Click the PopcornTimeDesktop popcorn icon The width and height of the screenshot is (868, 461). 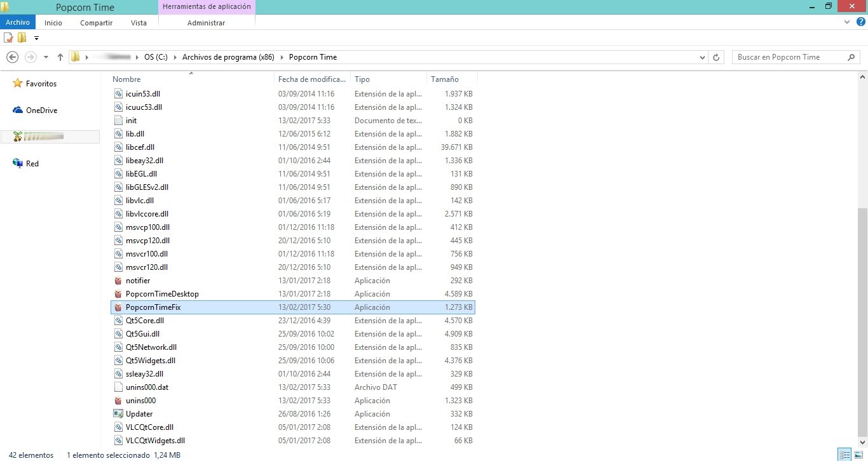click(118, 294)
